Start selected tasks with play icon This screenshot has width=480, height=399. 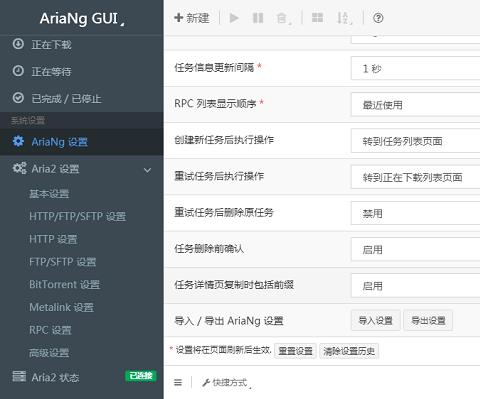[x=234, y=18]
